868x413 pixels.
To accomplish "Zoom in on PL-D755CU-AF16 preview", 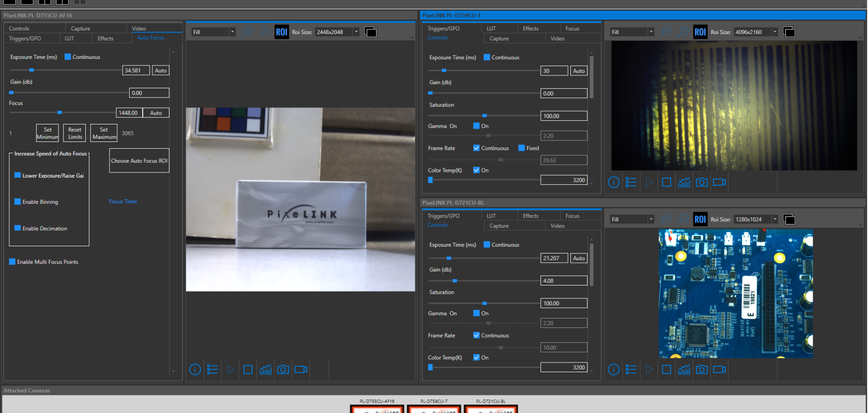I will pos(247,32).
